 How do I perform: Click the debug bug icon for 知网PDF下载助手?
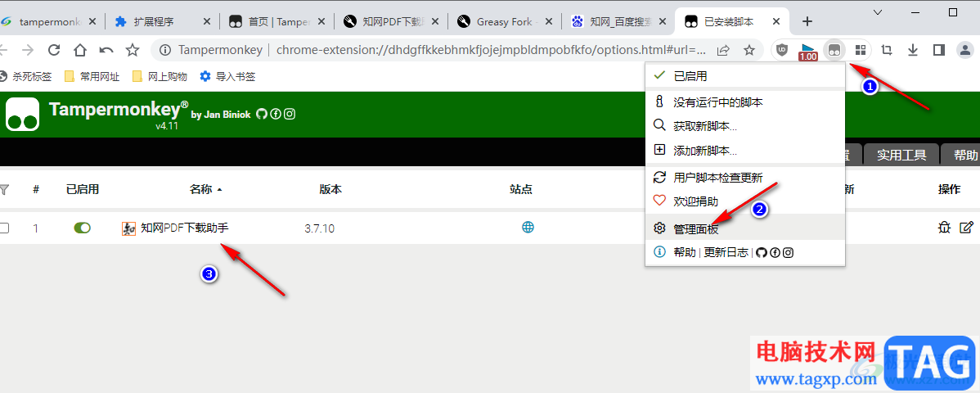(944, 228)
